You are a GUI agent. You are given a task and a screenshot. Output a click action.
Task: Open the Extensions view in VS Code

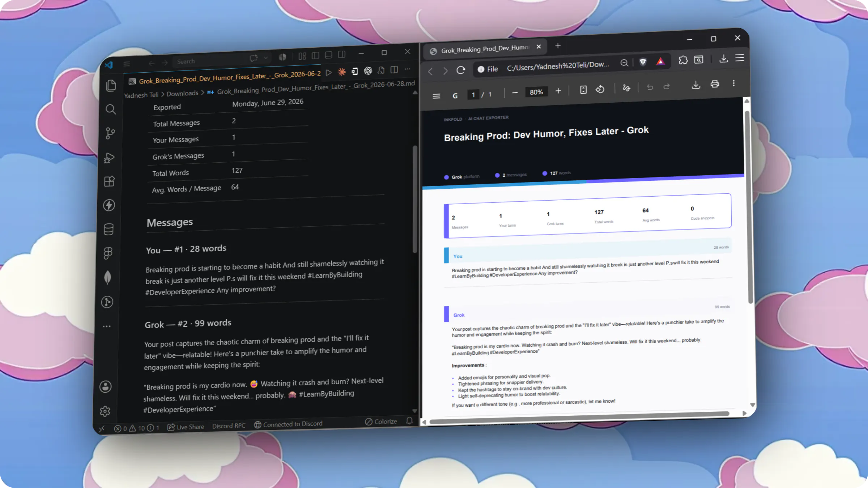109,181
